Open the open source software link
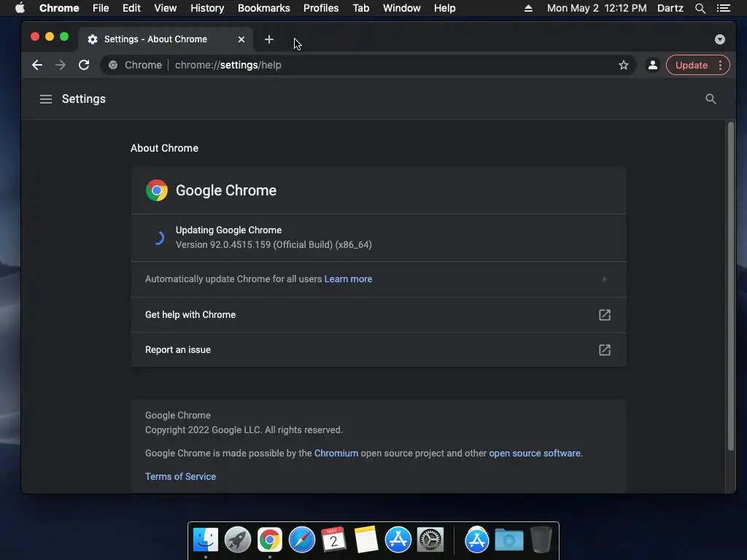Screen dimensions: 747x560 [535, 454]
